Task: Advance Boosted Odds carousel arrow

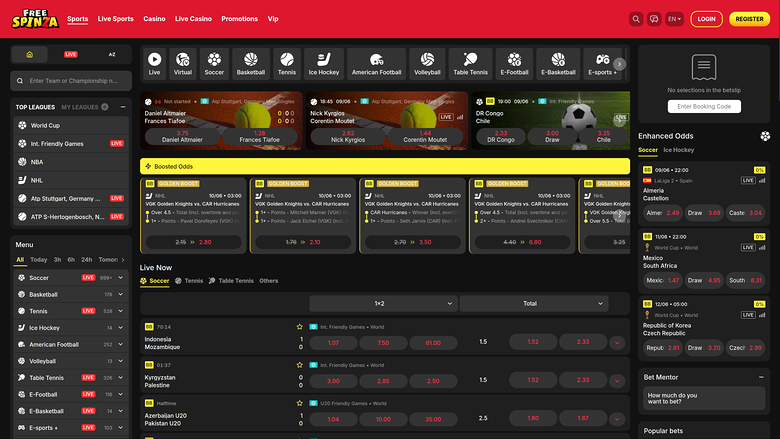Action: coord(619,216)
